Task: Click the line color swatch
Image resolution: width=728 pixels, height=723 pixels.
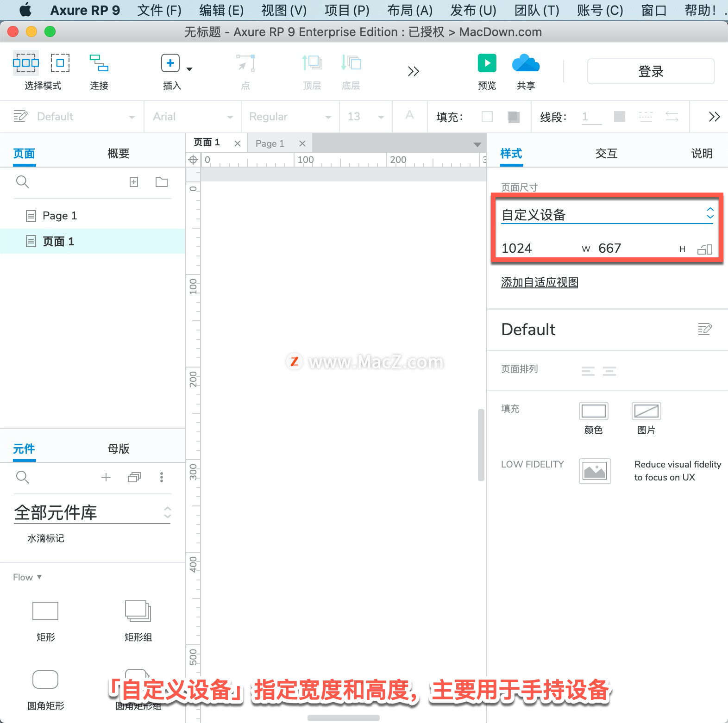Action: 619,117
